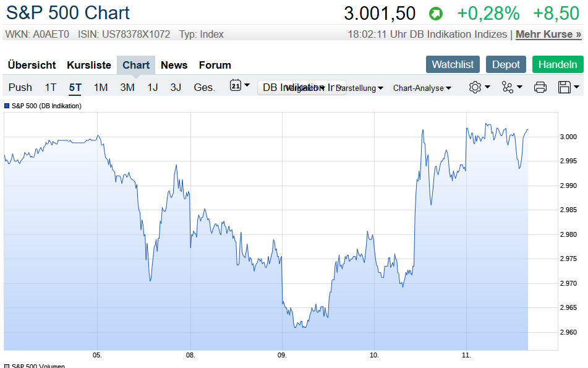The width and height of the screenshot is (588, 368).
Task: Expand the arrow beside the calendar icon
Action: [247, 85]
